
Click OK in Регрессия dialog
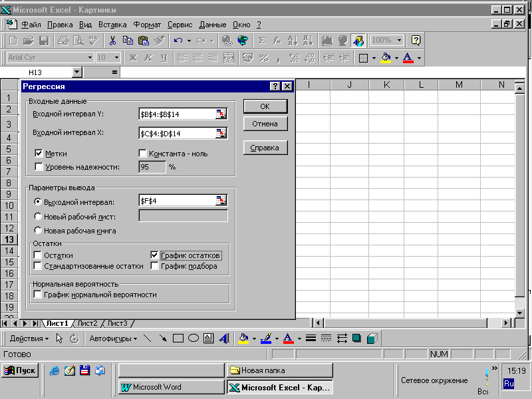265,106
